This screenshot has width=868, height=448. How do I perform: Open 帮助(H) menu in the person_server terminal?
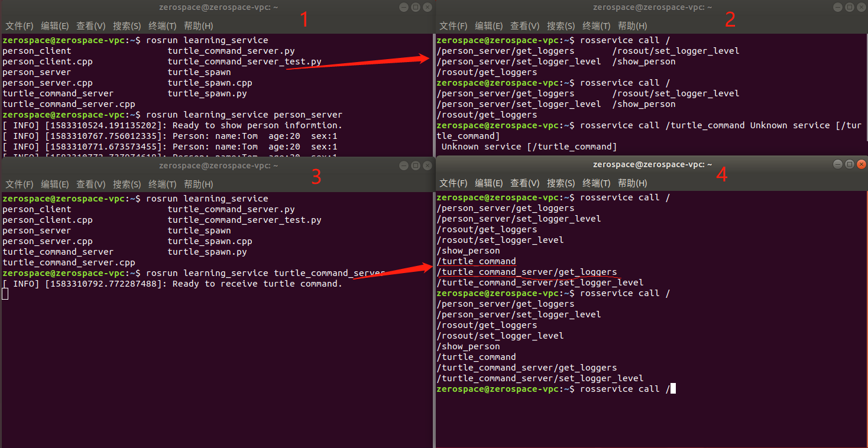tap(199, 26)
